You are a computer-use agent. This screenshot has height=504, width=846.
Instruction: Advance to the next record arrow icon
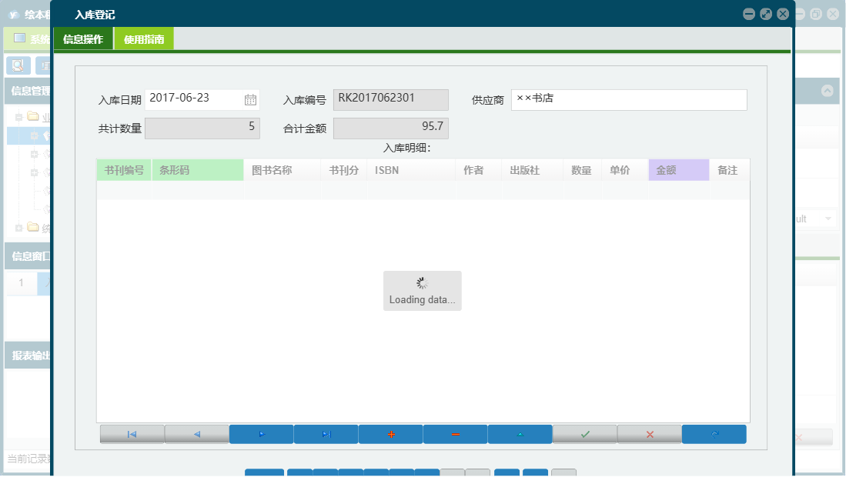[x=261, y=434]
